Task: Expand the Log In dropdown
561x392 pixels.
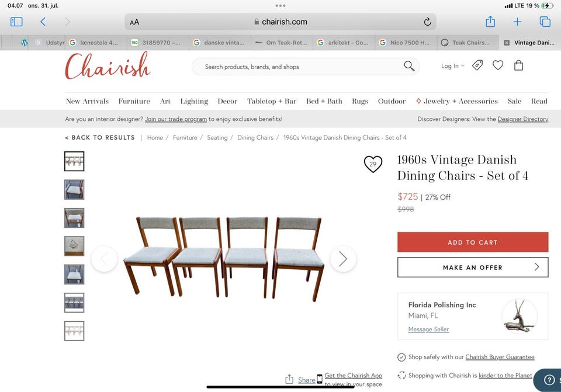Action: point(452,66)
